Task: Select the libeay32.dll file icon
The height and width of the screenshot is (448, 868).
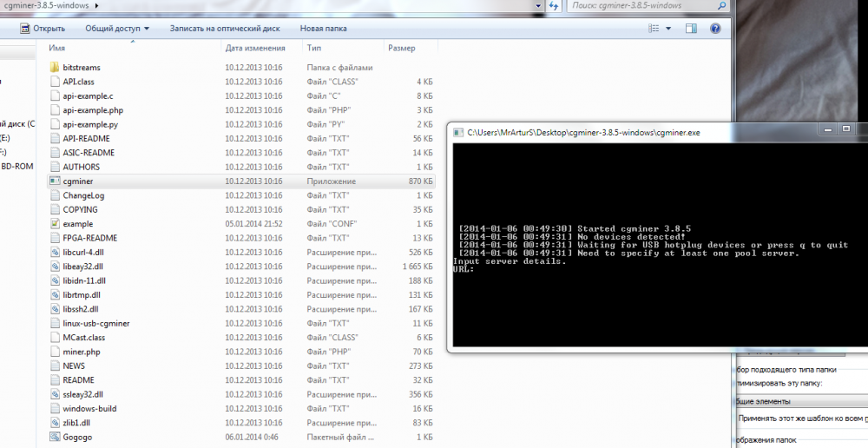Action: pyautogui.click(x=54, y=267)
